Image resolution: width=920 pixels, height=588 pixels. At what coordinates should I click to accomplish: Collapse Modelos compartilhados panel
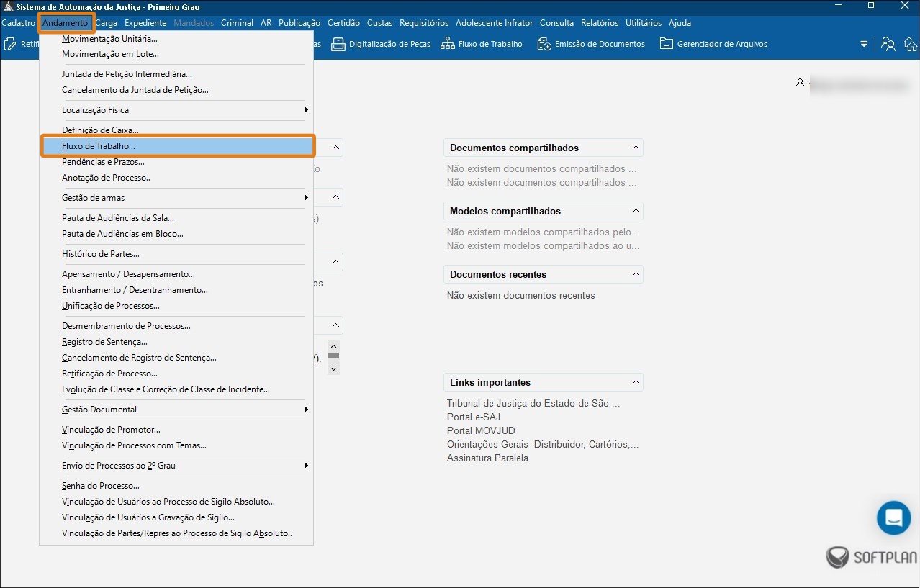pos(636,211)
